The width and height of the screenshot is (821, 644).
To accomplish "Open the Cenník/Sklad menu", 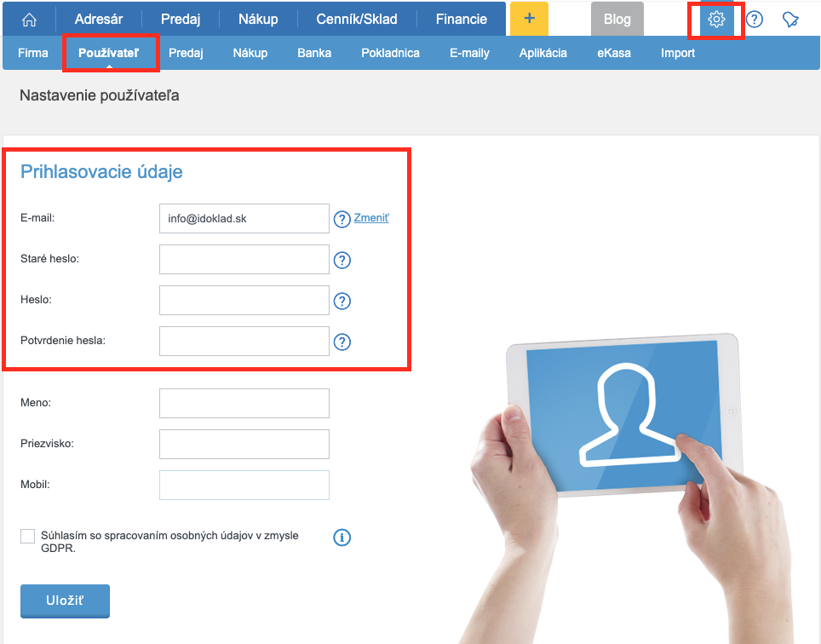I will click(357, 19).
